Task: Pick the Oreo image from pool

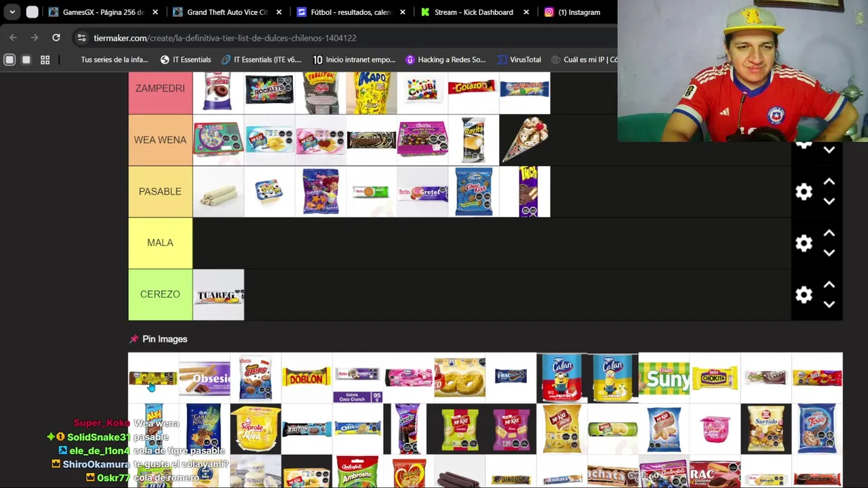Action: [357, 429]
